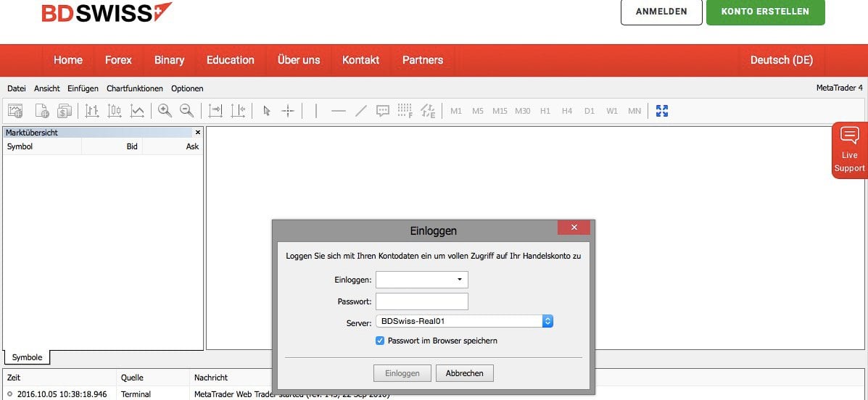Image resolution: width=868 pixels, height=400 pixels.
Task: Open the Education navigation item
Action: coord(231,59)
